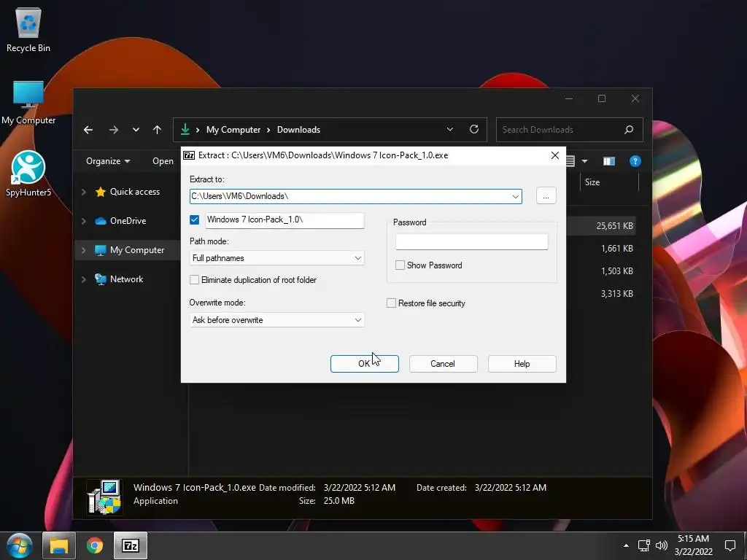Go back in Explorer window
Screen dimensions: 747x560
[x=88, y=130]
